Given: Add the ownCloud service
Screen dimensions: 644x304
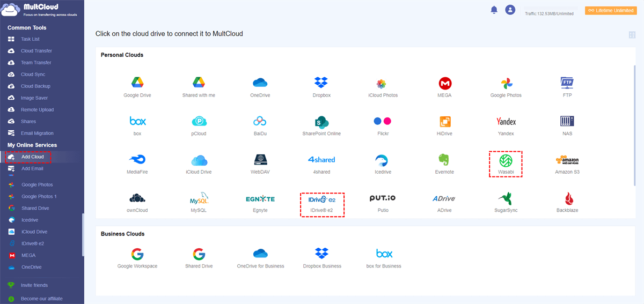Looking at the screenshot, I should (x=137, y=203).
